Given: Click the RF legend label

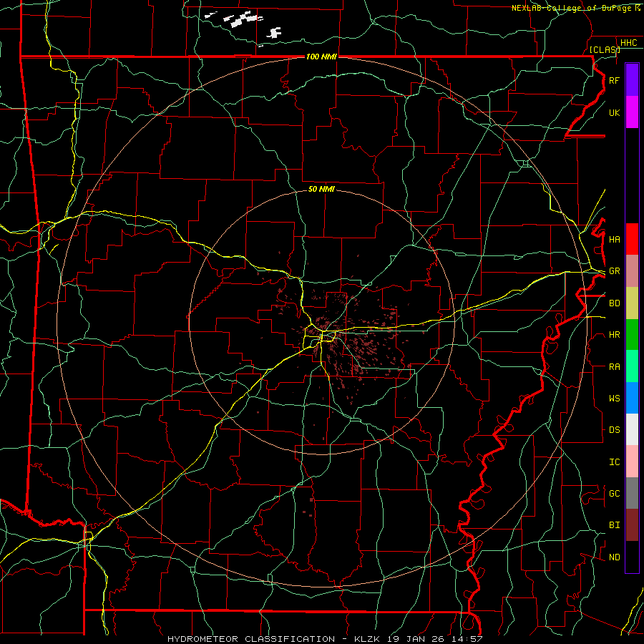Looking at the screenshot, I should point(614,80).
